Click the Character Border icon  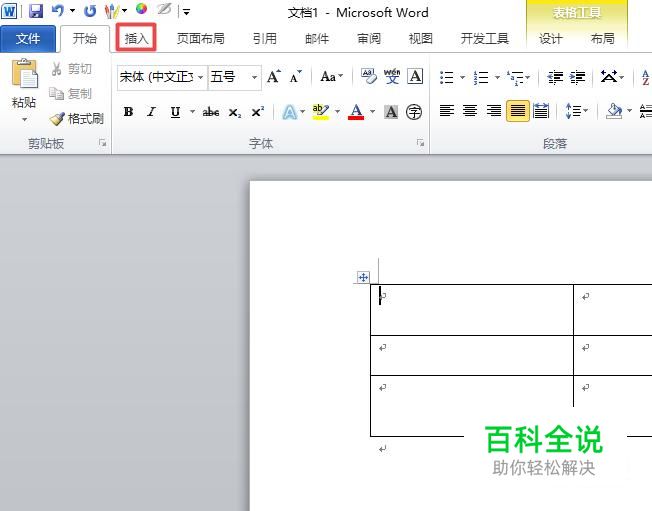[415, 77]
